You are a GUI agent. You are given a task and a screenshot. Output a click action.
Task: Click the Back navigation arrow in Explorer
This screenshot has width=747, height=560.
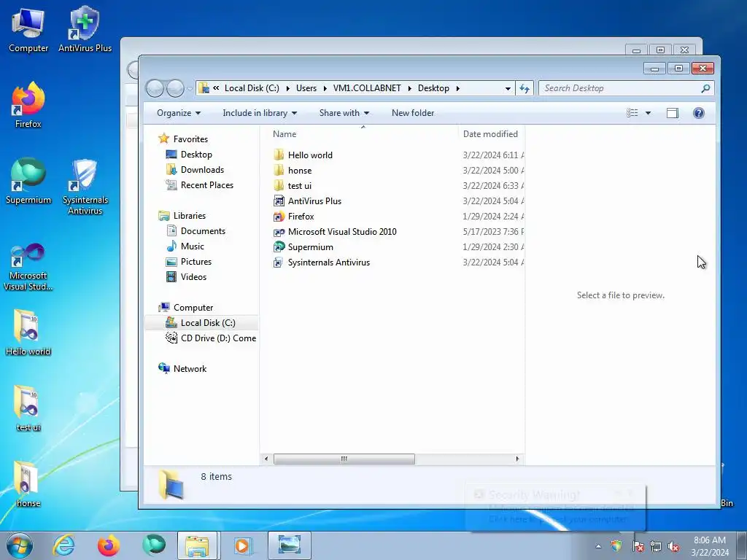(x=155, y=88)
